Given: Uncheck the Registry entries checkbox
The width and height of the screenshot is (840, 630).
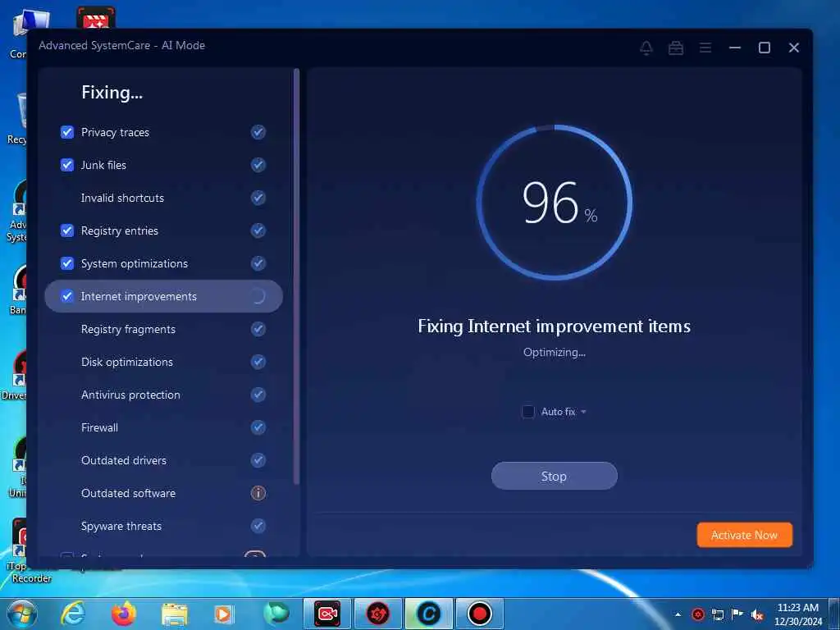Looking at the screenshot, I should click(67, 231).
